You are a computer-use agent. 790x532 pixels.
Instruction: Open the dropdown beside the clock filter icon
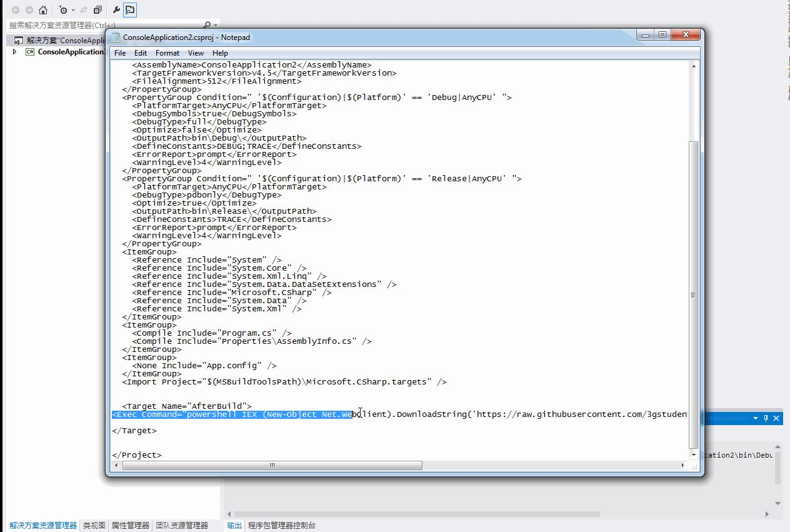point(72,10)
